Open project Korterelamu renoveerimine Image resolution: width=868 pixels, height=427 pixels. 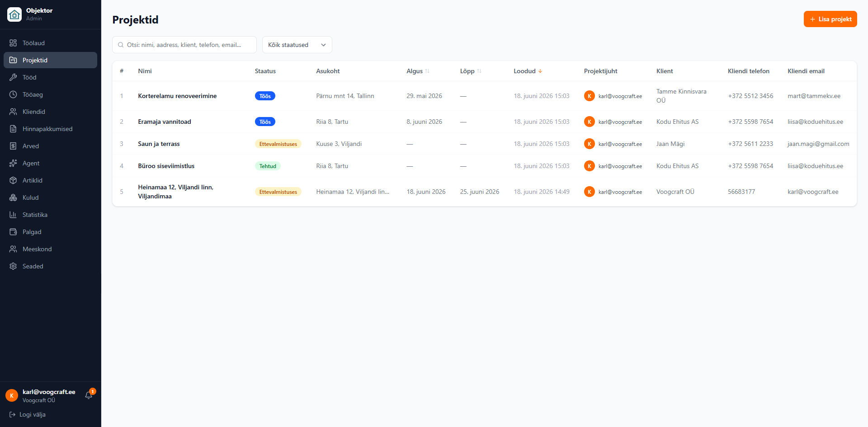click(177, 96)
